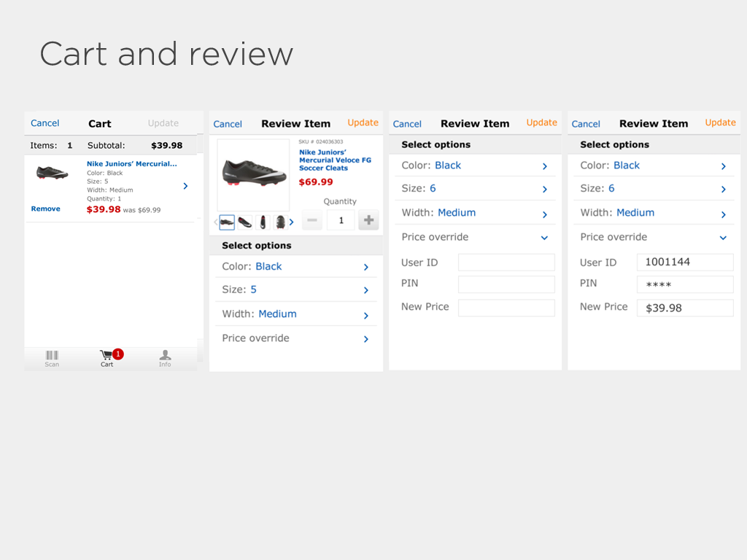The height and width of the screenshot is (560, 747).
Task: Click the red $39.98 cart item price
Action: click(104, 209)
